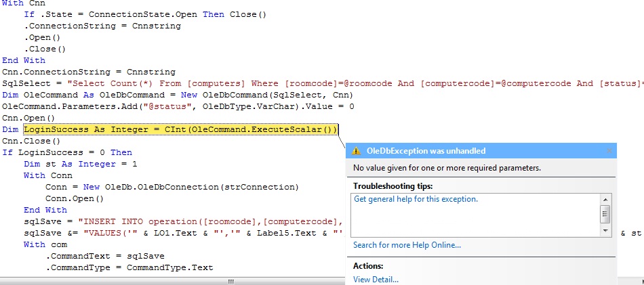Click the 'With Conn' code line
The width and height of the screenshot is (644, 285).
48,175
